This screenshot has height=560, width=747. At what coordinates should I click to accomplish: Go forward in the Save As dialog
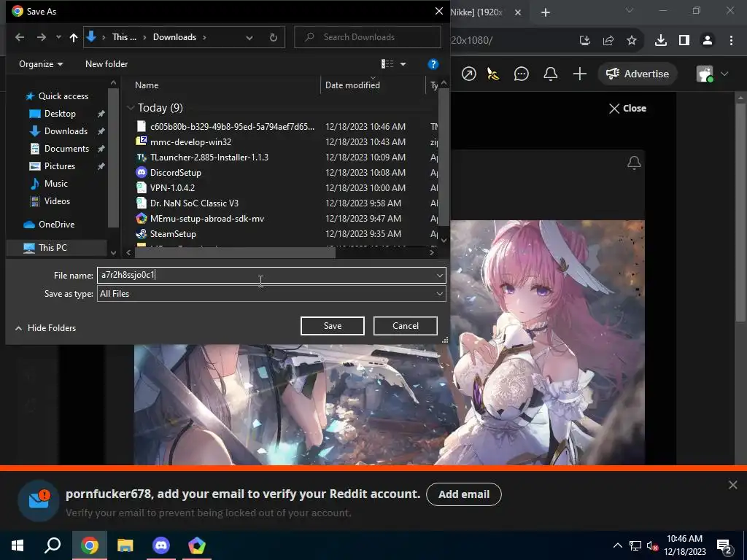tap(42, 37)
